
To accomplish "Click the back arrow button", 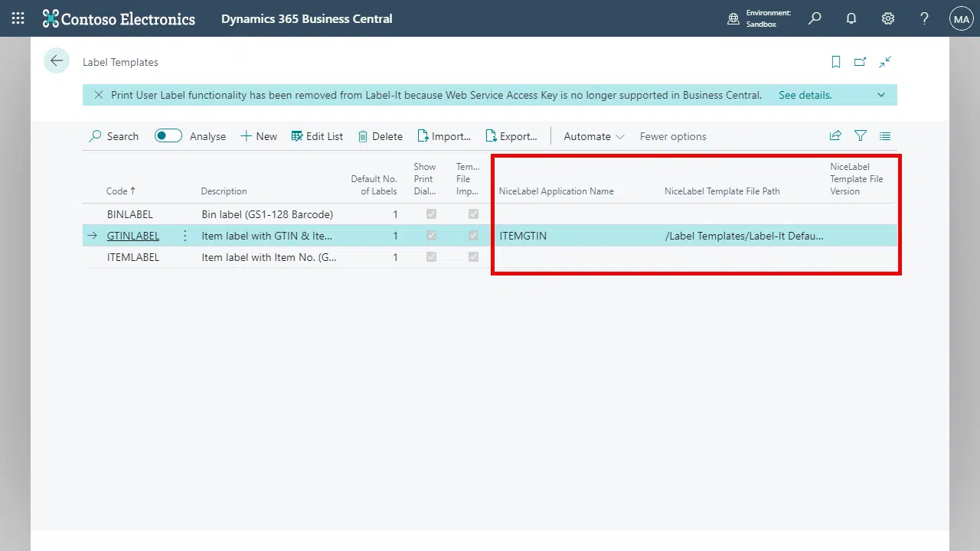I will 57,61.
